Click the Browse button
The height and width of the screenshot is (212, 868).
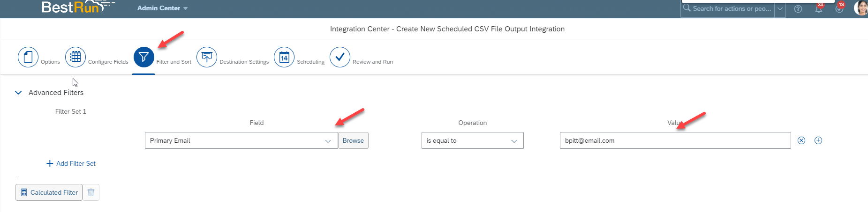[353, 140]
